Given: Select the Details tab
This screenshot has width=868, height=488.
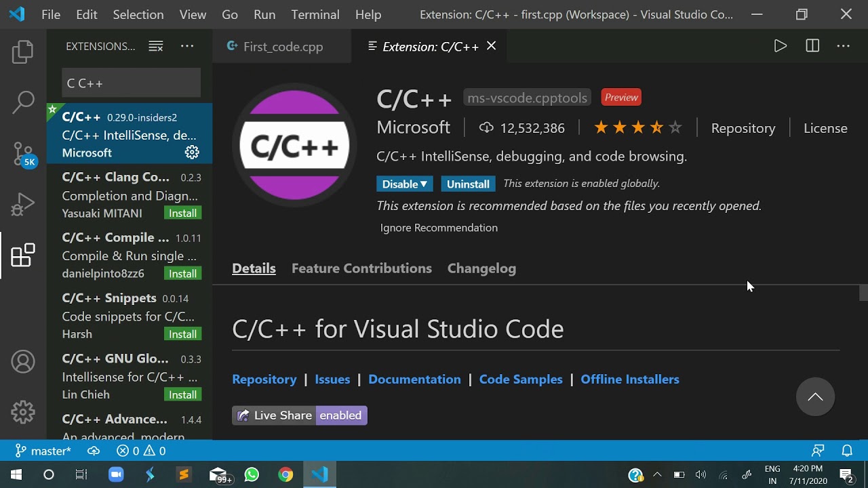Looking at the screenshot, I should click(254, 268).
